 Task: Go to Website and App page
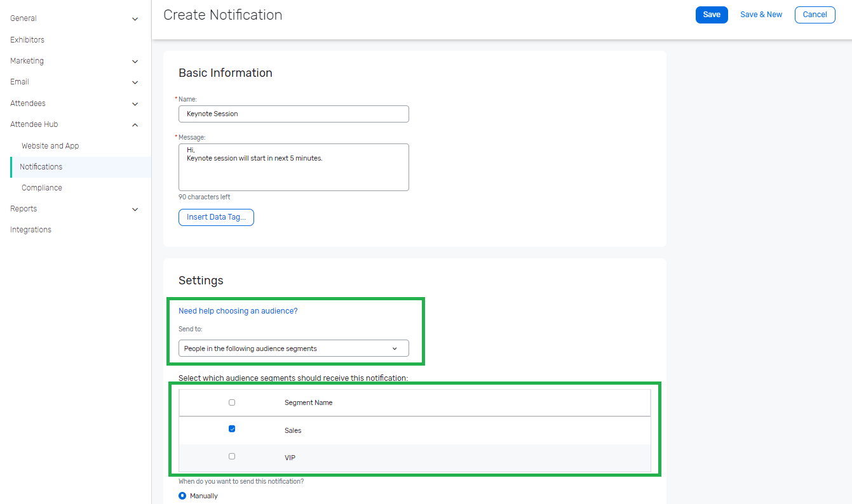pos(50,146)
